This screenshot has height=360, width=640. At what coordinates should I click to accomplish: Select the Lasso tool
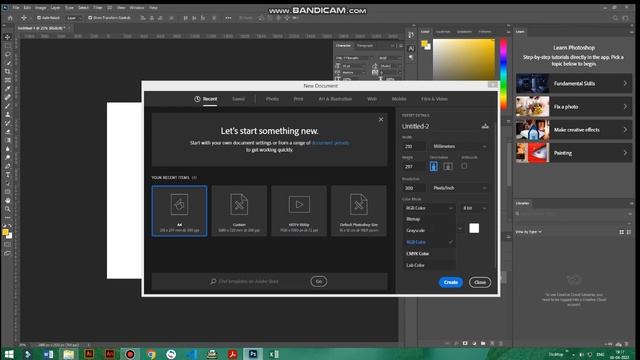[x=7, y=54]
